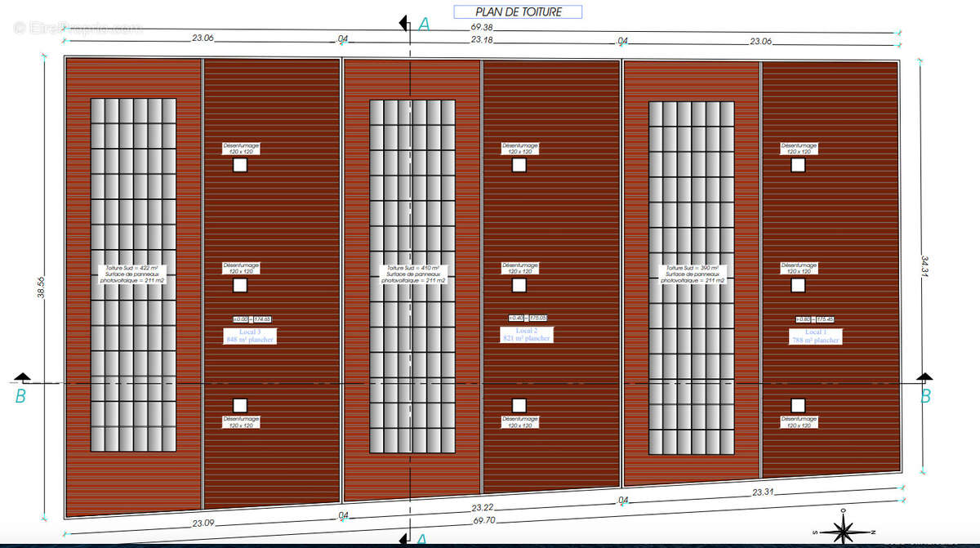This screenshot has height=548, width=980.
Task: Click the Toiture Sud = 410 m² label
Action: (415, 274)
